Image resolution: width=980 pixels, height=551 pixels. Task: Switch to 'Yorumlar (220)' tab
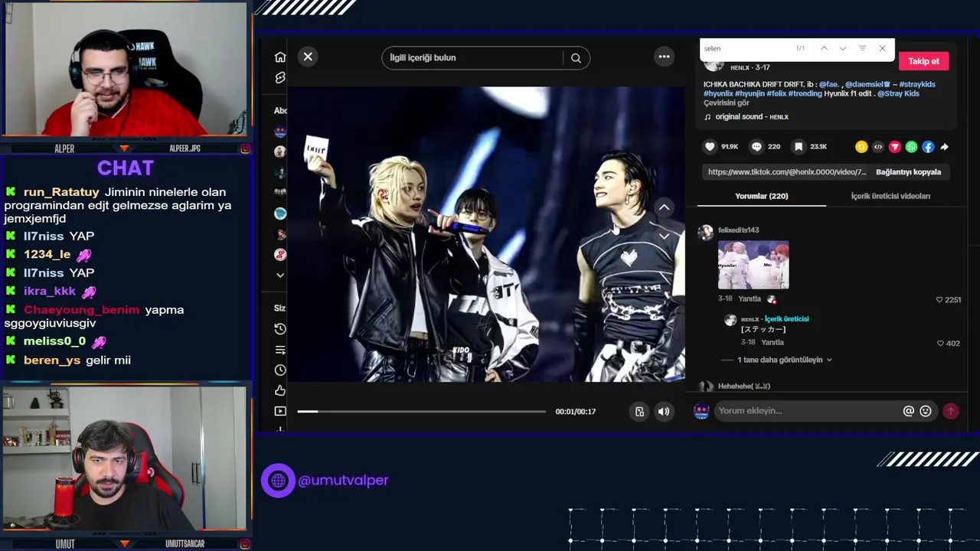pos(761,196)
